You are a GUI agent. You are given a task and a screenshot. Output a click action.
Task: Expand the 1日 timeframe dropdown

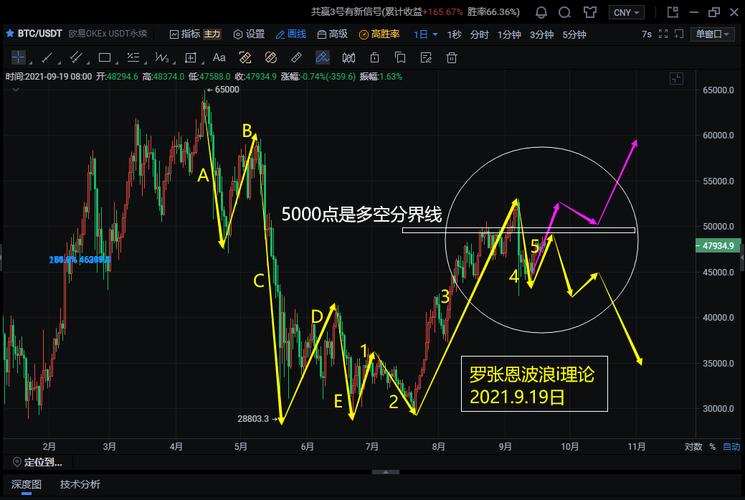[427, 34]
